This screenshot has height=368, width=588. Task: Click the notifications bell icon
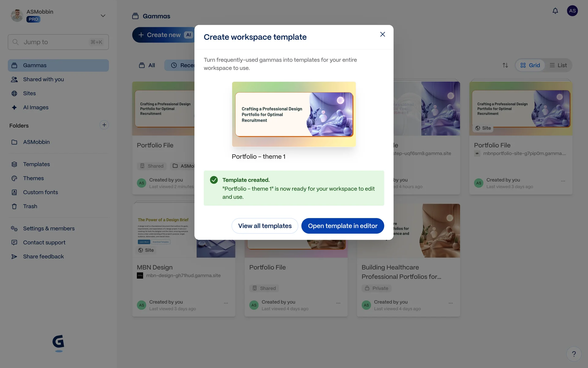555,11
